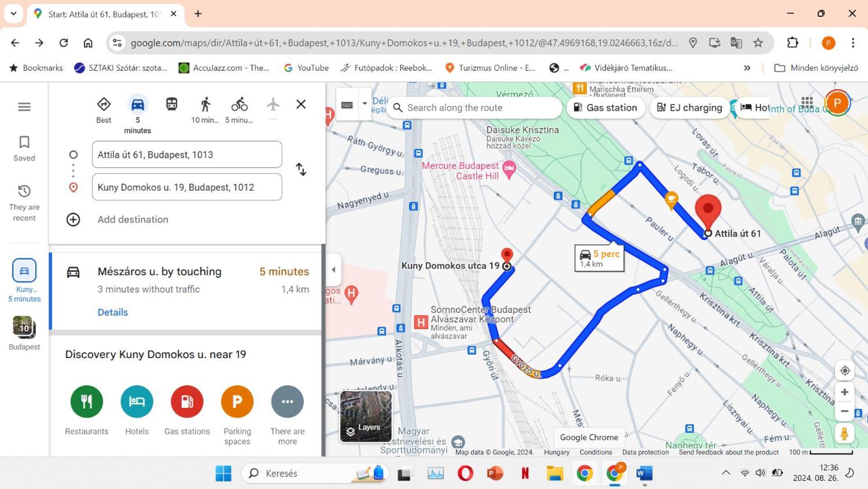
Task: Reload the page in Chrome
Action: (64, 43)
